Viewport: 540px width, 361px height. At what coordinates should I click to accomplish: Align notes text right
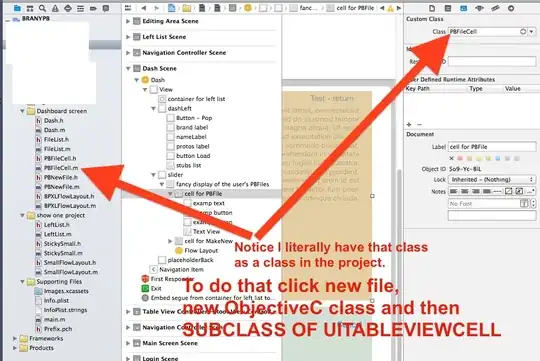point(476,191)
